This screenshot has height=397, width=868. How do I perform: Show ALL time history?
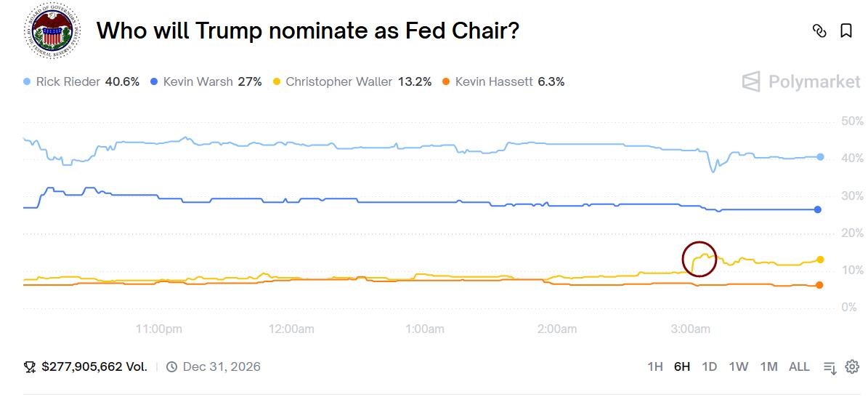click(799, 366)
